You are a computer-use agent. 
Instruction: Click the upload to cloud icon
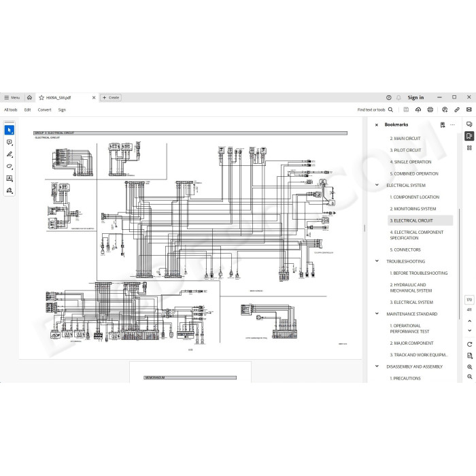click(418, 109)
